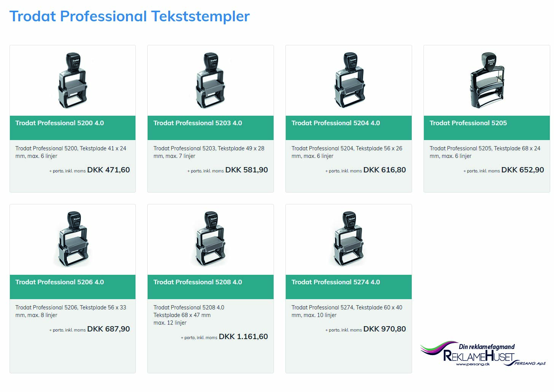Open the Trodat Professional 5206 stamp image
The height and width of the screenshot is (392, 554).
tap(73, 239)
